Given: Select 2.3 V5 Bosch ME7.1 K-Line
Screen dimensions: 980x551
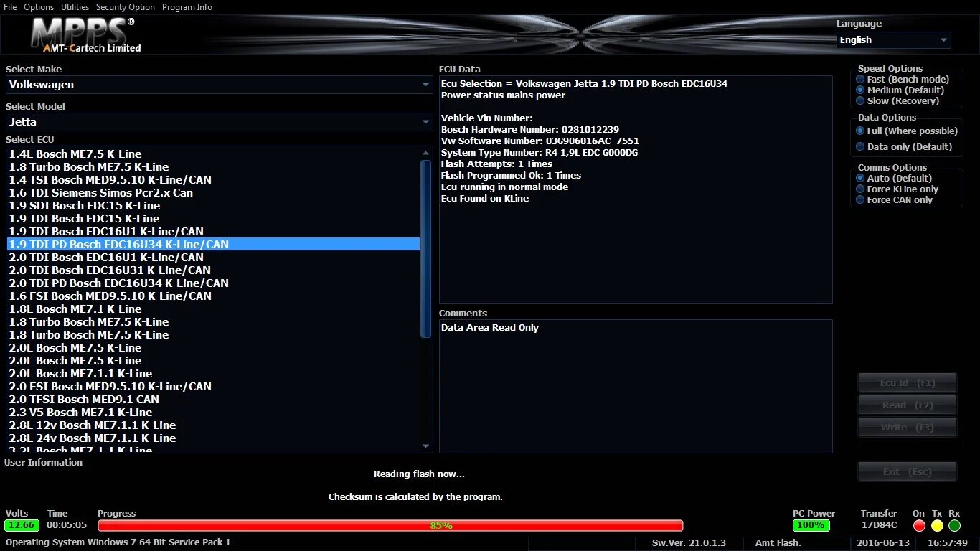Looking at the screenshot, I should coord(213,413).
